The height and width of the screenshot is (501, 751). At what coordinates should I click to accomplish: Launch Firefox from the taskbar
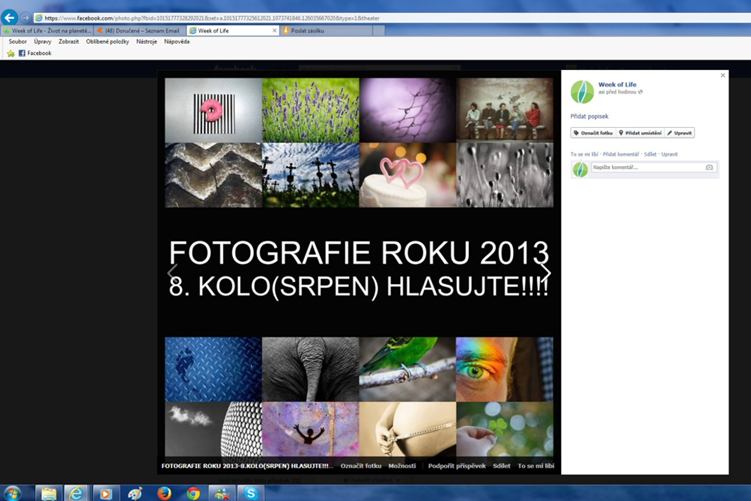[x=164, y=493]
